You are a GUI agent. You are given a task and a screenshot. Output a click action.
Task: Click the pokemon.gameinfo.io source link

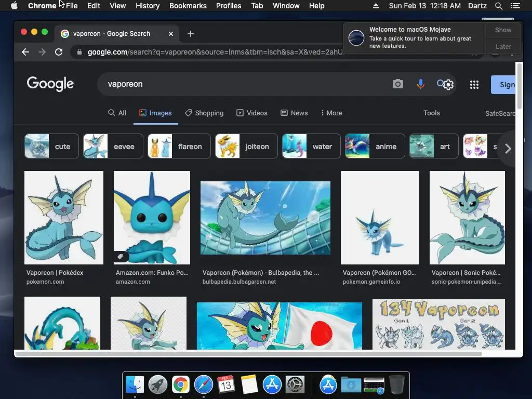371,282
